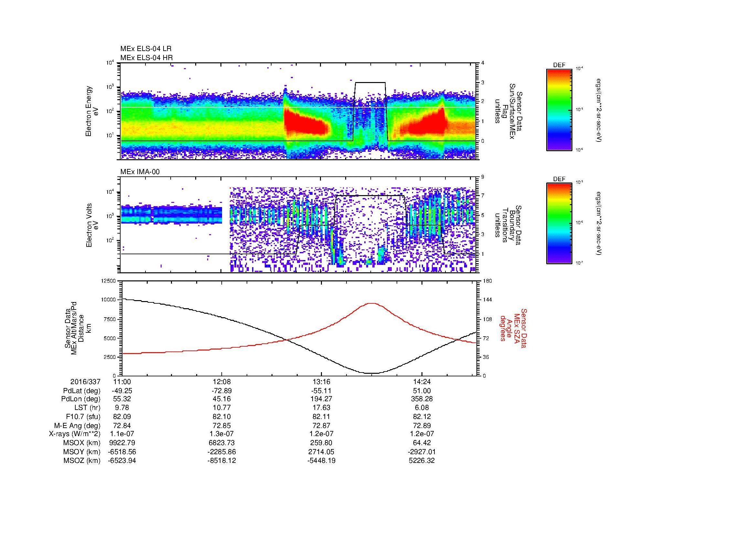This screenshot has height=534, width=756.
Task: Click MSOZ value -8518.12
Action: click(222, 461)
